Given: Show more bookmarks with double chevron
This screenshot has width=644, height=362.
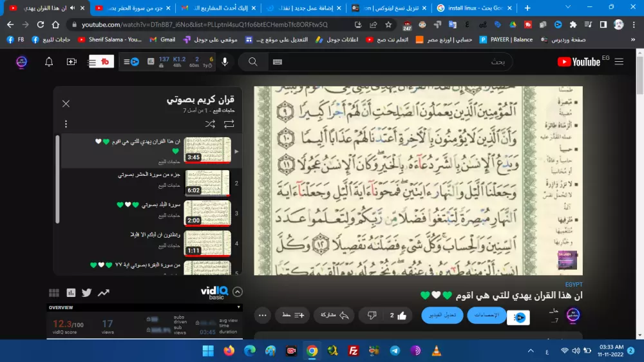Looking at the screenshot, I should pyautogui.click(x=633, y=40).
